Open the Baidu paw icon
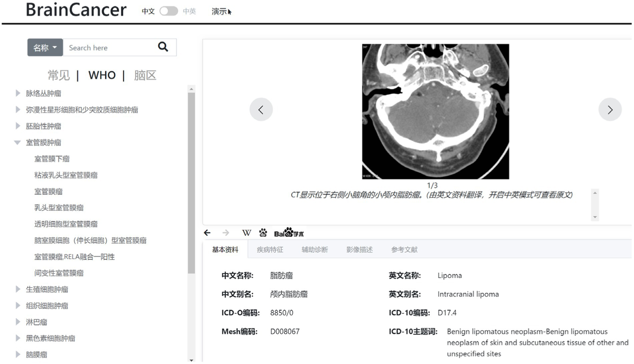This screenshot has height=364, width=634. [263, 233]
